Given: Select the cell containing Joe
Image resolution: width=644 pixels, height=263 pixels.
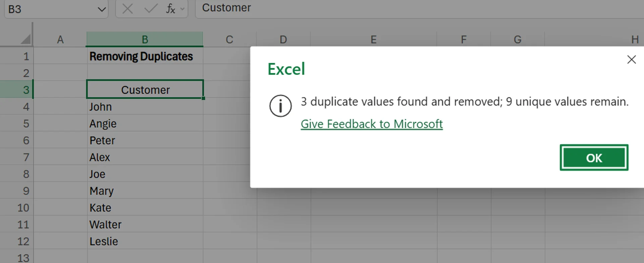Looking at the screenshot, I should coord(145,174).
